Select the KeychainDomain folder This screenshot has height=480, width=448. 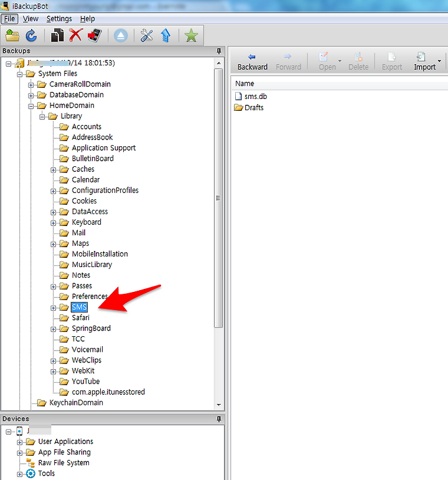[x=76, y=403]
